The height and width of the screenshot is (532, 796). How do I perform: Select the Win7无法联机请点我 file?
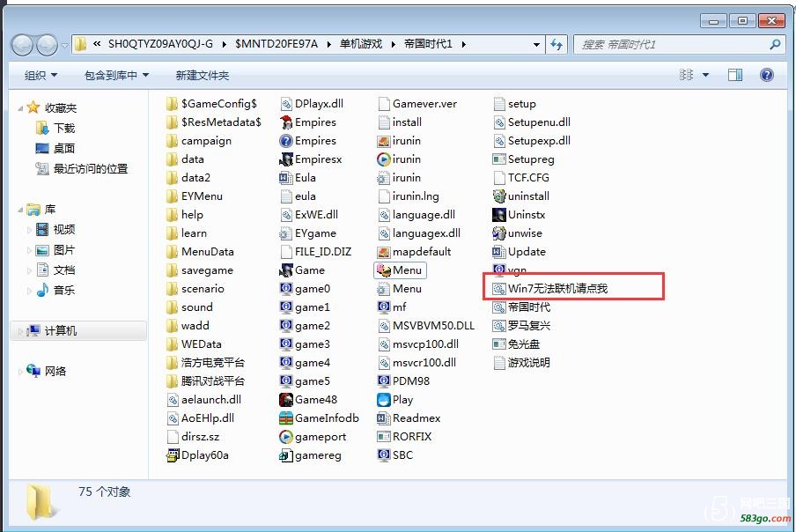tap(550, 288)
